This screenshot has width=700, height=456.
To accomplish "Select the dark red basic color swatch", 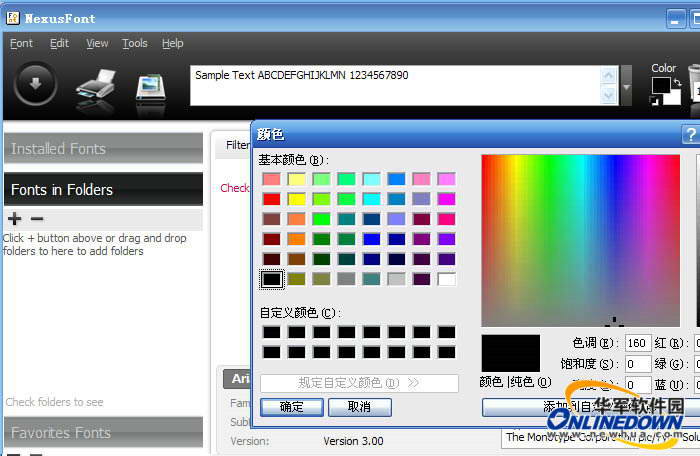I will coord(271,239).
